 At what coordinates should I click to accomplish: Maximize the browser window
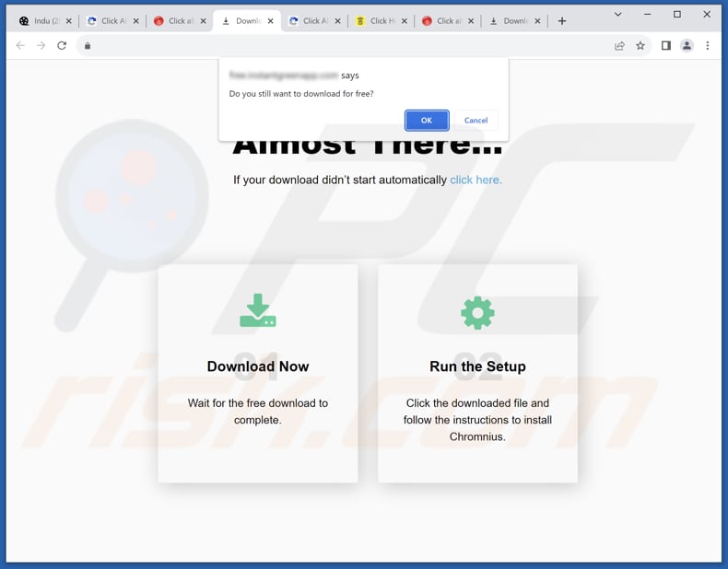pyautogui.click(x=677, y=15)
